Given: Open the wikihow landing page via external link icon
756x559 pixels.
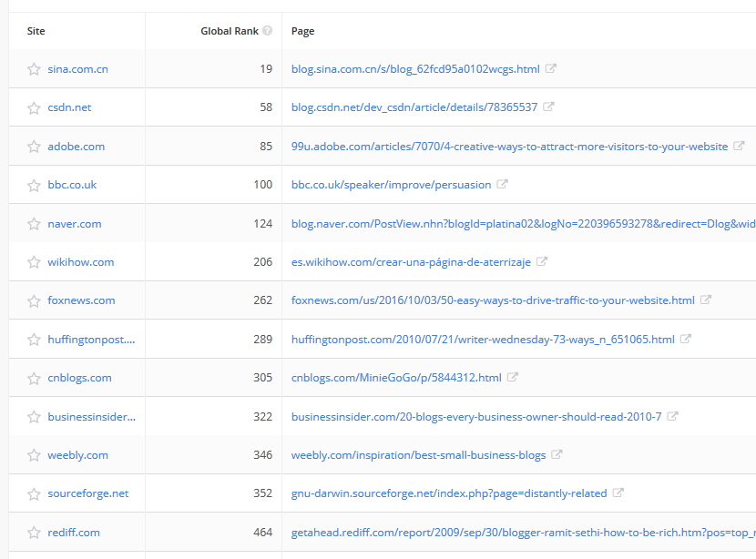Looking at the screenshot, I should (x=543, y=261).
